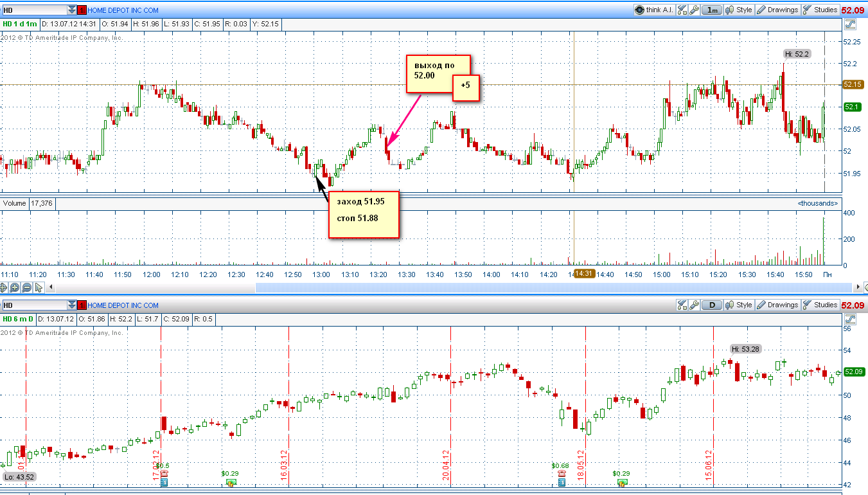The image size is (868, 495).
Task: Click the 17.02.12 earnings phone icon
Action: point(164,473)
